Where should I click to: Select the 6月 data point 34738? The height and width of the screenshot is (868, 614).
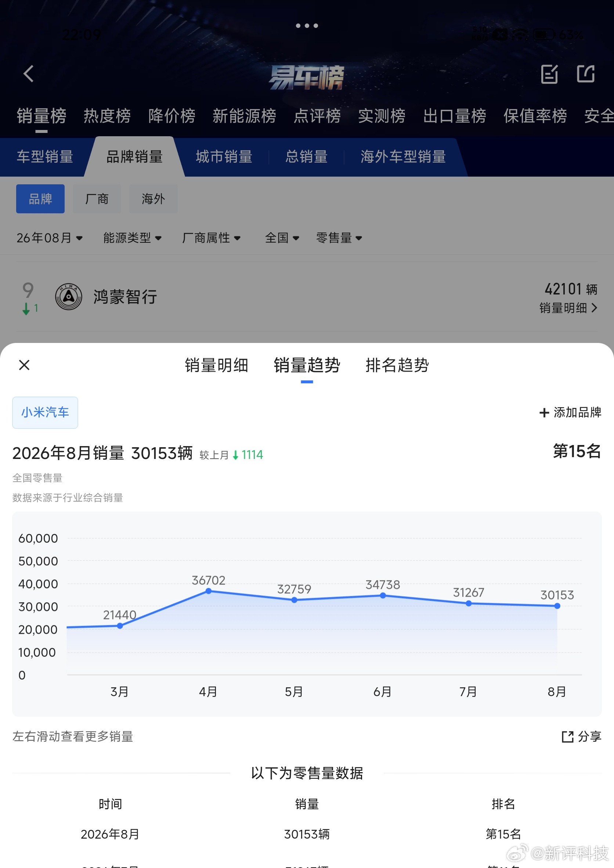pos(383,596)
